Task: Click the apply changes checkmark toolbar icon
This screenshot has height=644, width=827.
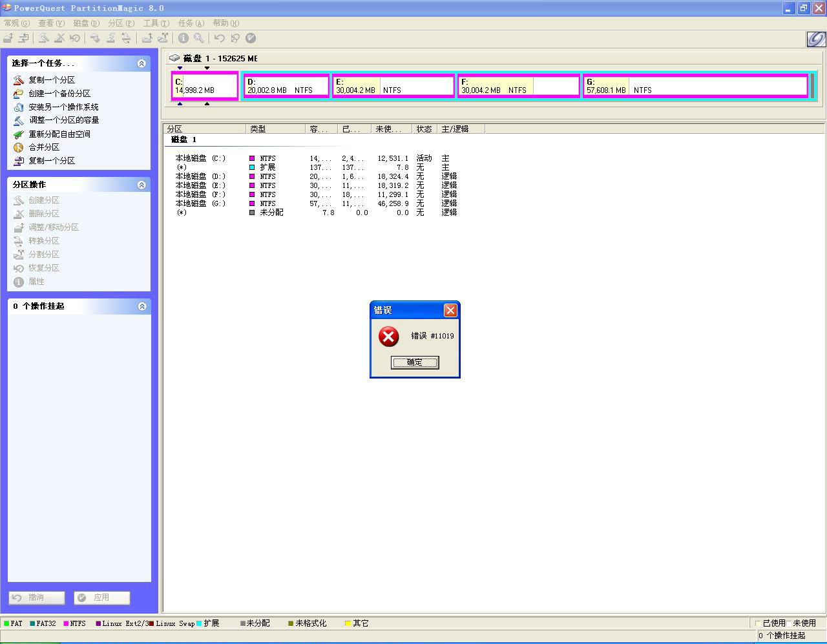Action: point(251,38)
